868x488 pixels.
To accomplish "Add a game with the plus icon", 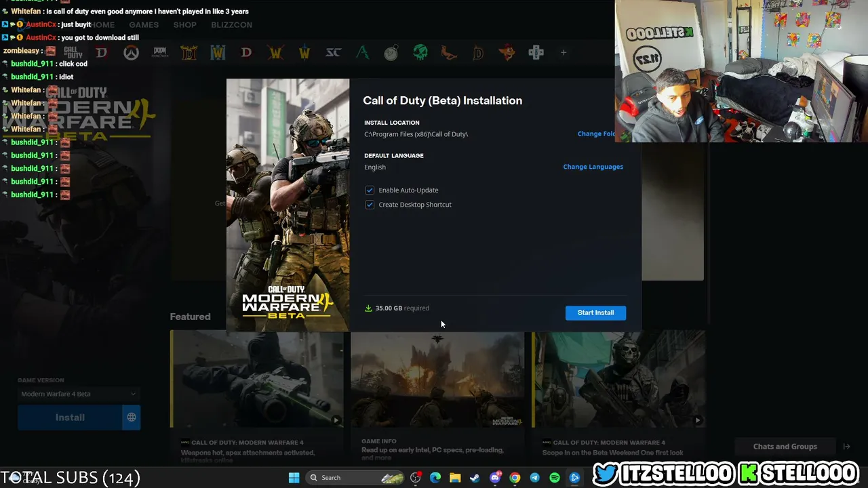I will point(563,53).
